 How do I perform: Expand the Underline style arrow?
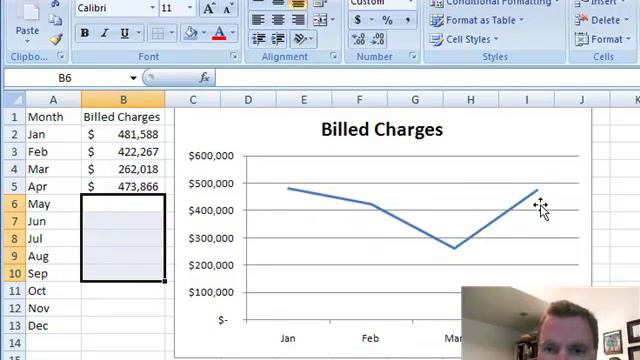[x=139, y=33]
